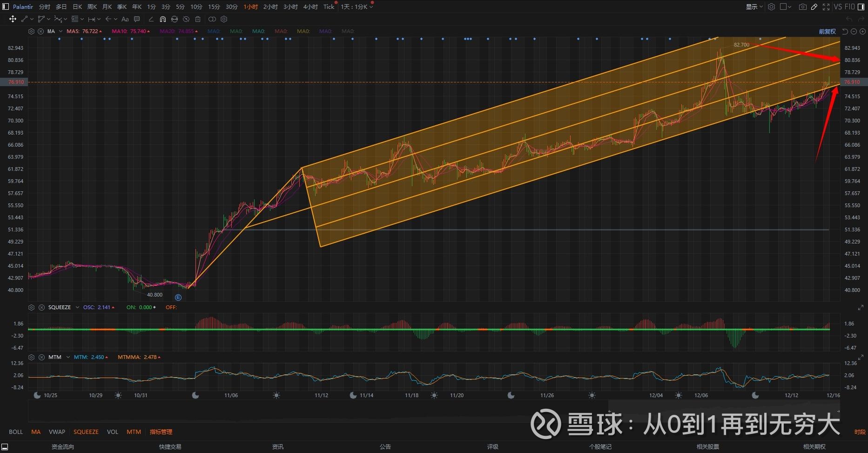
Task: Expand arrow tool options chevron
Action: point(115,19)
